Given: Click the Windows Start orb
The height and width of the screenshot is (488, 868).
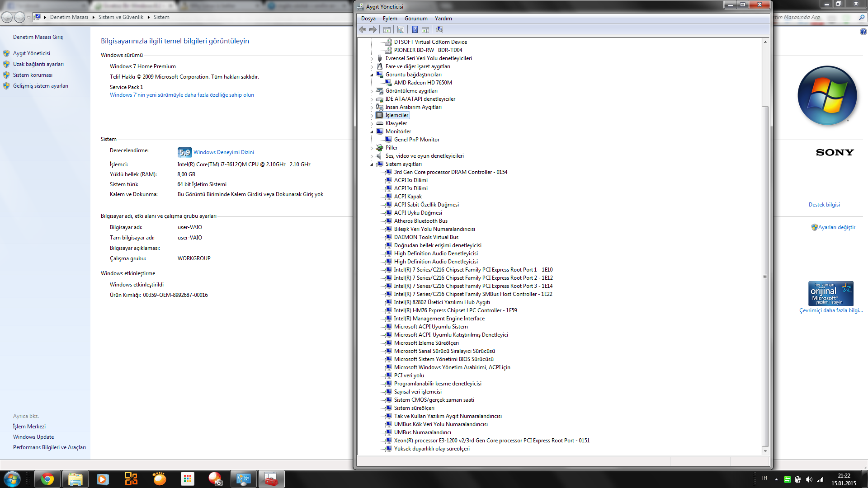Looking at the screenshot, I should point(12,479).
